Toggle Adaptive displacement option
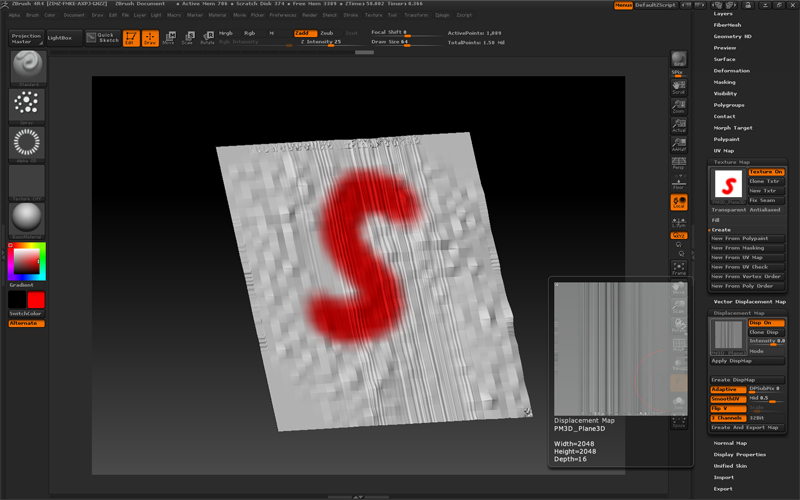Viewport: 800px width, 500px height. click(728, 389)
